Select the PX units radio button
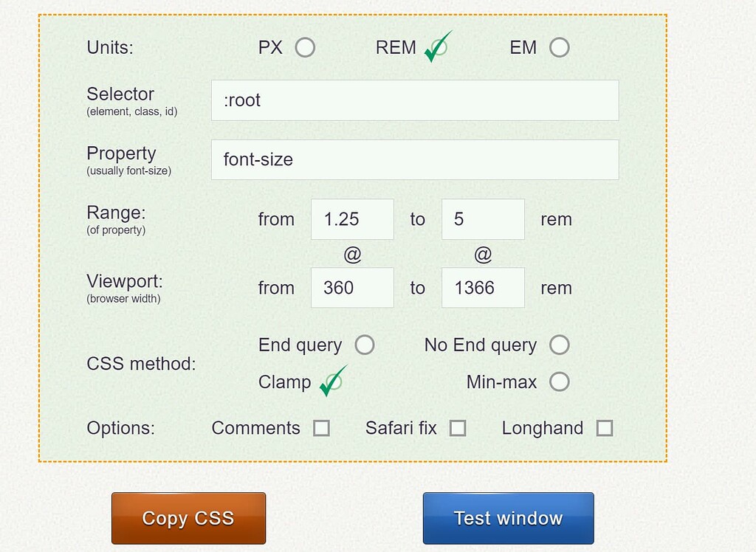 (306, 47)
